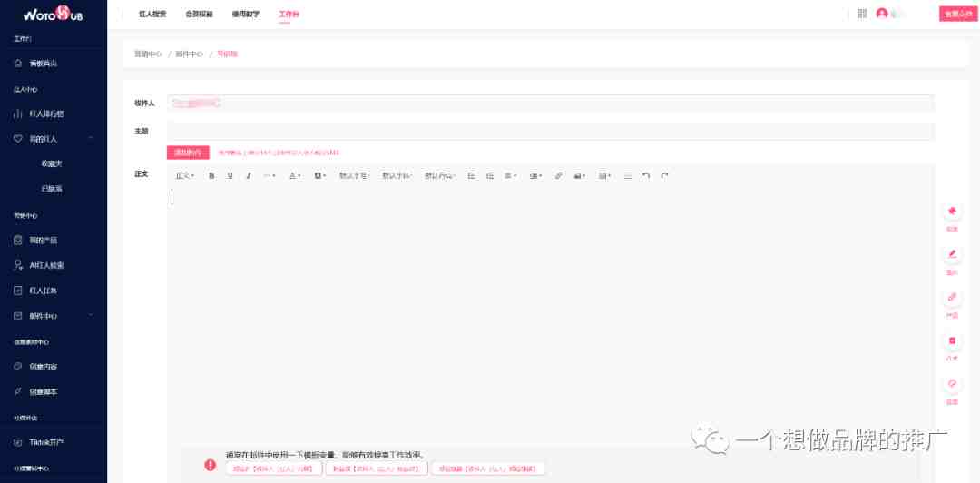
Task: Undo the last edit
Action: 646,176
